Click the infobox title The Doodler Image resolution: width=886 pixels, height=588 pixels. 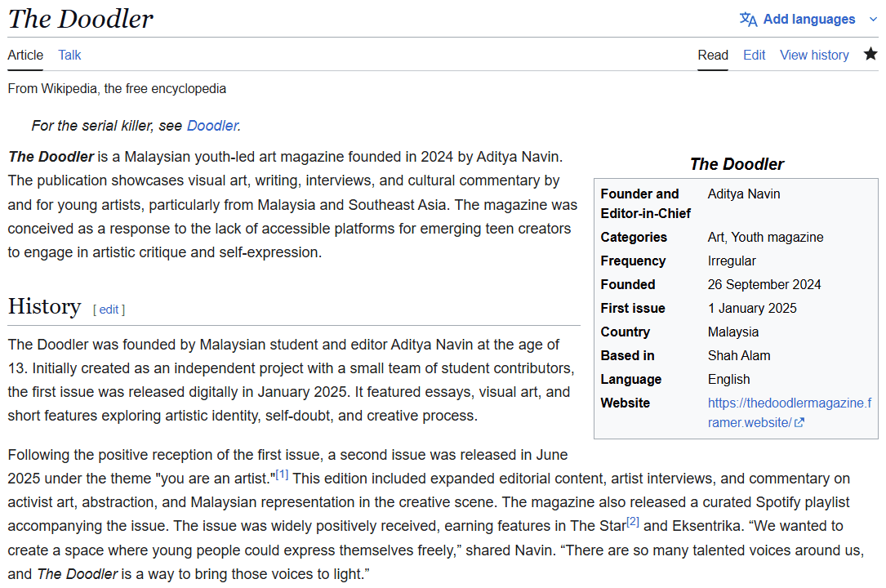(x=737, y=164)
